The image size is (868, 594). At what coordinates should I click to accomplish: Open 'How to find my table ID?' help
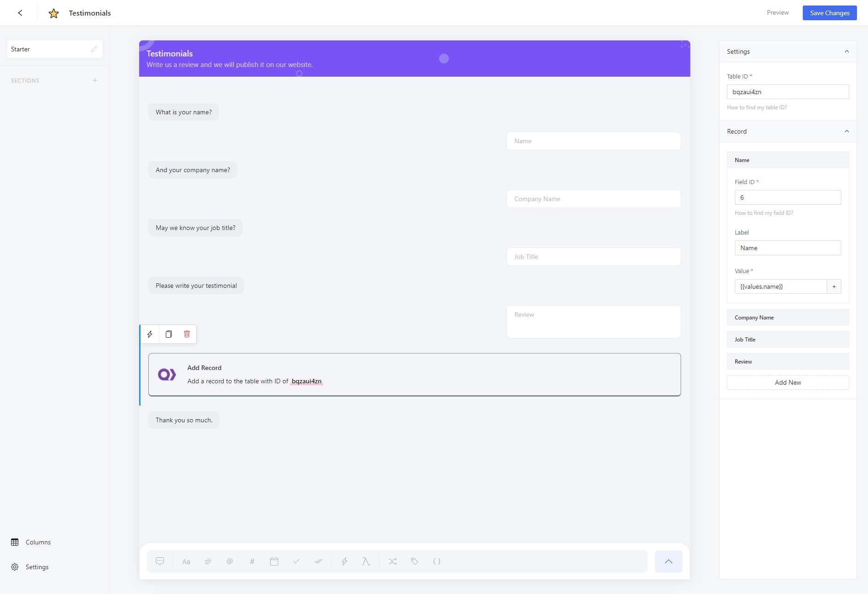coord(757,107)
